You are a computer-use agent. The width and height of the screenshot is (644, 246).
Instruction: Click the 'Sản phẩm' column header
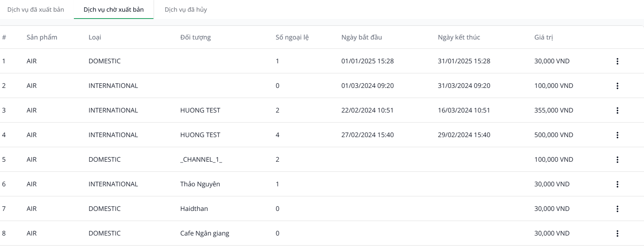[x=42, y=38]
